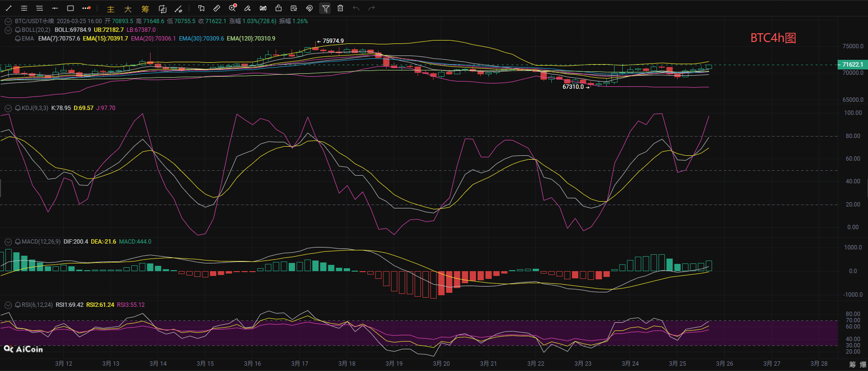
Task: Collapse the BTC/USDT main chart info
Action: [8, 21]
